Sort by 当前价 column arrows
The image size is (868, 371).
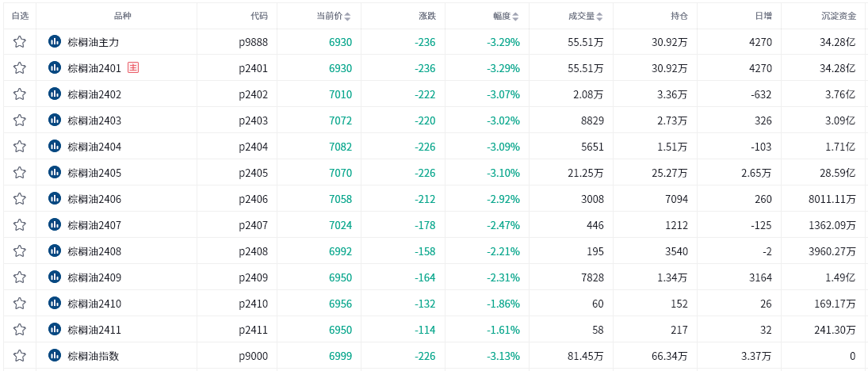(x=347, y=17)
